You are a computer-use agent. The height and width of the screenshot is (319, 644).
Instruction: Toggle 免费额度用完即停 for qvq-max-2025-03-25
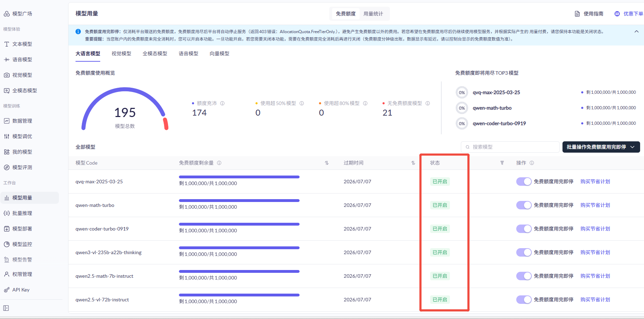(524, 182)
